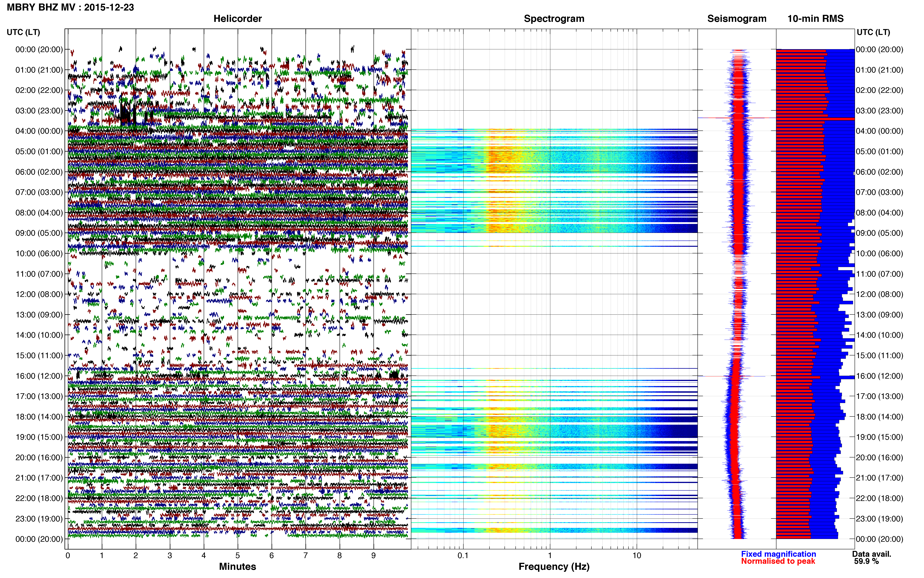This screenshot has width=924, height=578.
Task: Click the left 'UTC (LT)' axis label
Action: point(23,32)
